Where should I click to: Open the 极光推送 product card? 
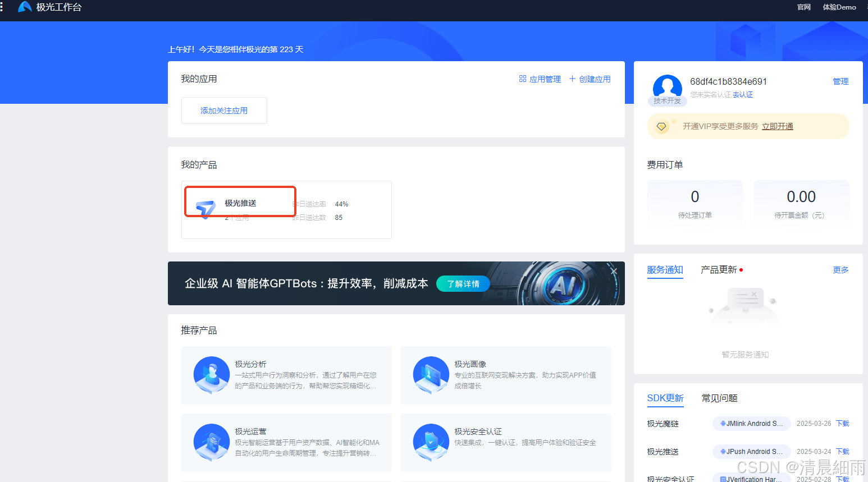tap(286, 210)
